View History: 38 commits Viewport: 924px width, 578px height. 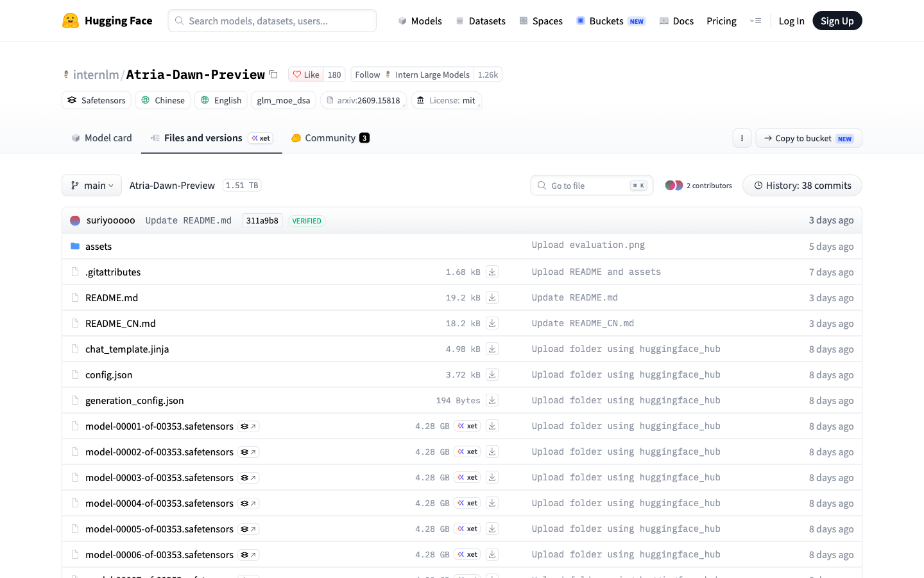click(x=802, y=186)
